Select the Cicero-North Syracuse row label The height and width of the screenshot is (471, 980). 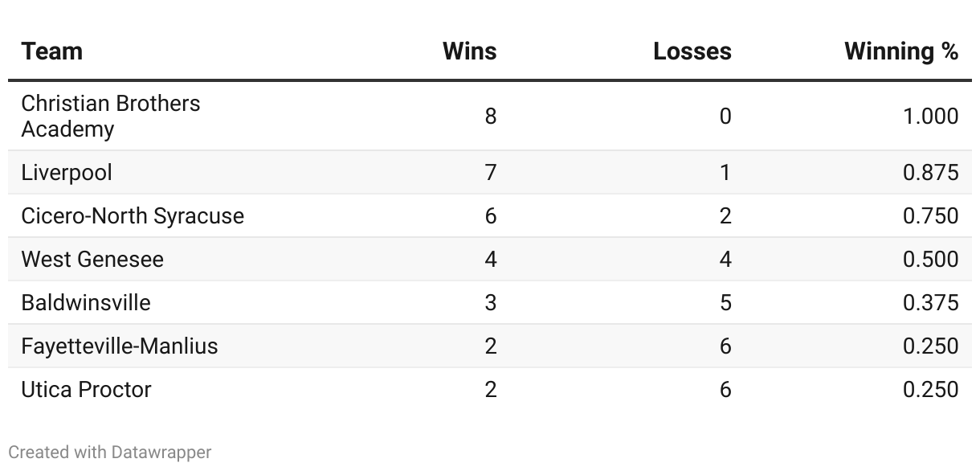click(133, 216)
